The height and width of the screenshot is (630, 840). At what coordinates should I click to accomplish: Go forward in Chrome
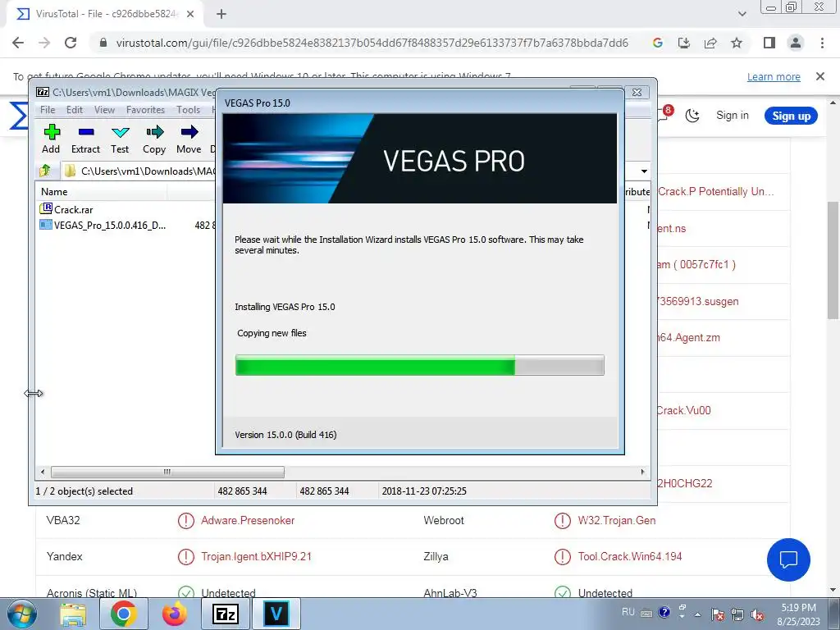click(x=44, y=43)
